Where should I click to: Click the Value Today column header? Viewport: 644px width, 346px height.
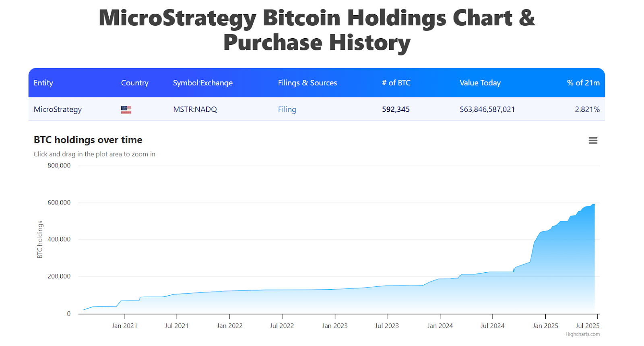[x=480, y=83]
